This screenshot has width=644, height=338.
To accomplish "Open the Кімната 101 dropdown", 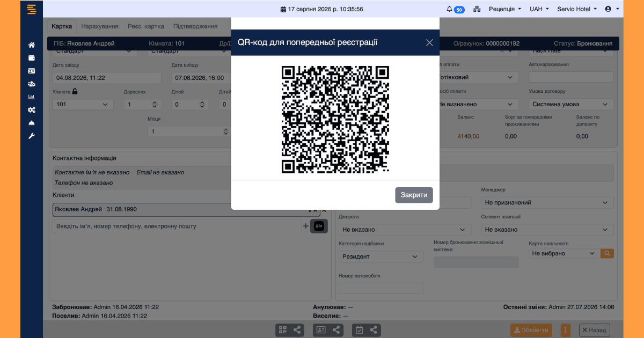I will point(83,104).
